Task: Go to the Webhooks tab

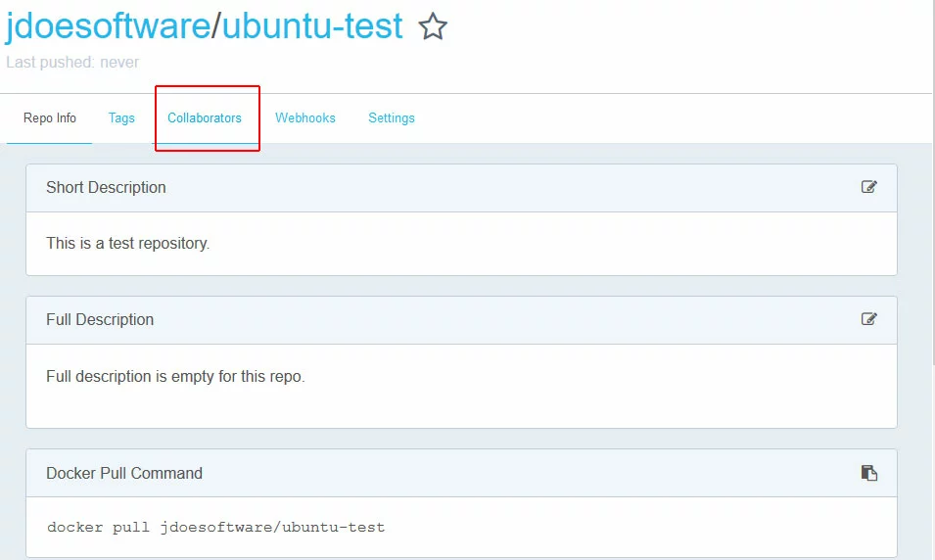Action: pyautogui.click(x=305, y=118)
